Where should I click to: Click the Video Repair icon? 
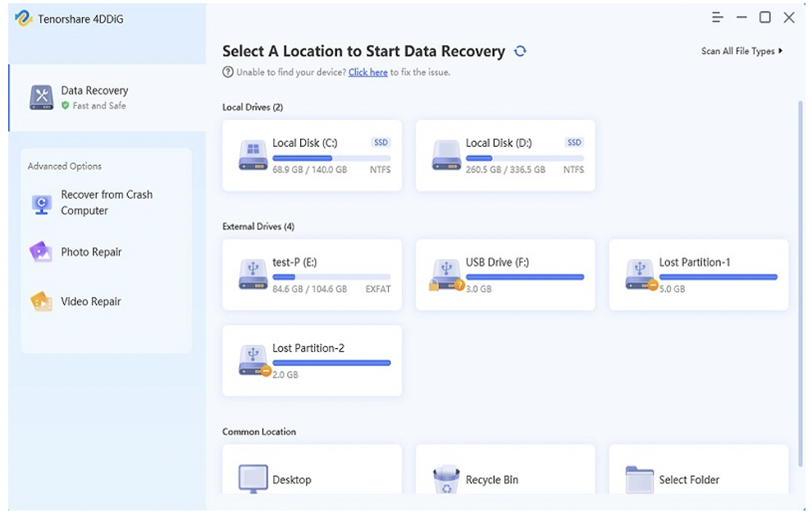pos(42,301)
